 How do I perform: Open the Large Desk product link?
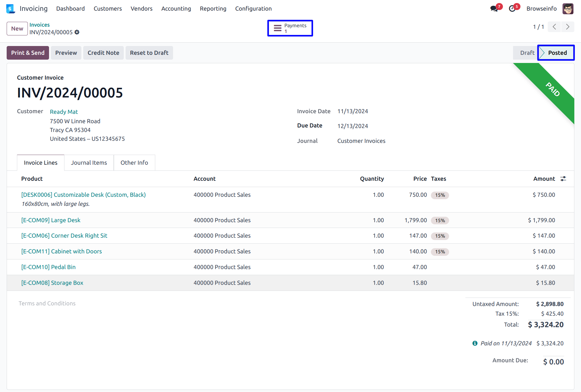click(x=51, y=220)
